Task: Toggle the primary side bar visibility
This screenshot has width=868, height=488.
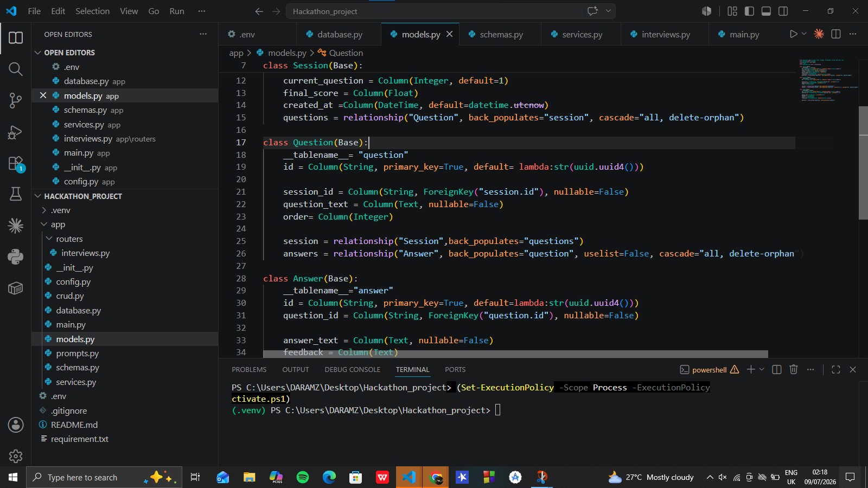Action: tap(749, 11)
